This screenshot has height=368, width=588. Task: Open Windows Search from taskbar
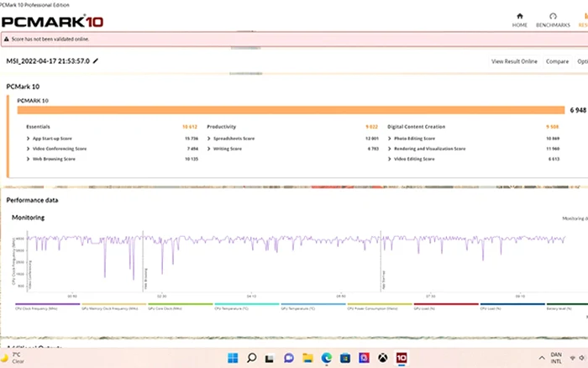[x=251, y=358]
